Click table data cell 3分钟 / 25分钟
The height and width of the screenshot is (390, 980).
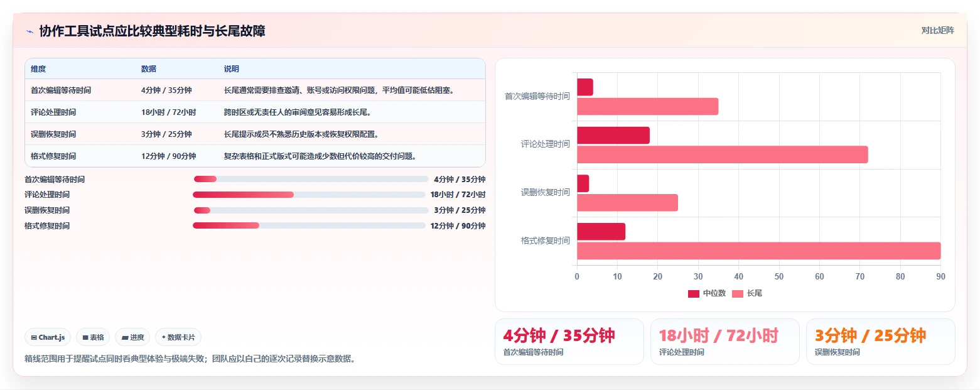coord(166,134)
